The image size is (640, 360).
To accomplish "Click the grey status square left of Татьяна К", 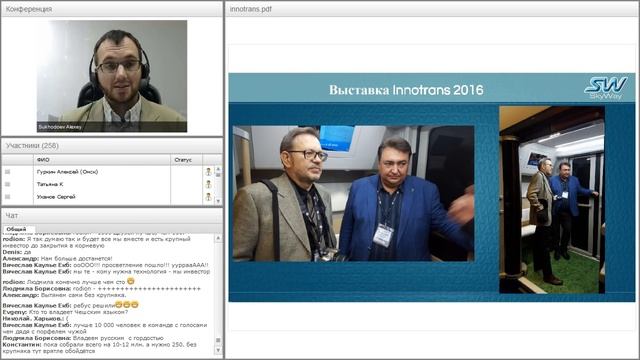I will 7,184.
